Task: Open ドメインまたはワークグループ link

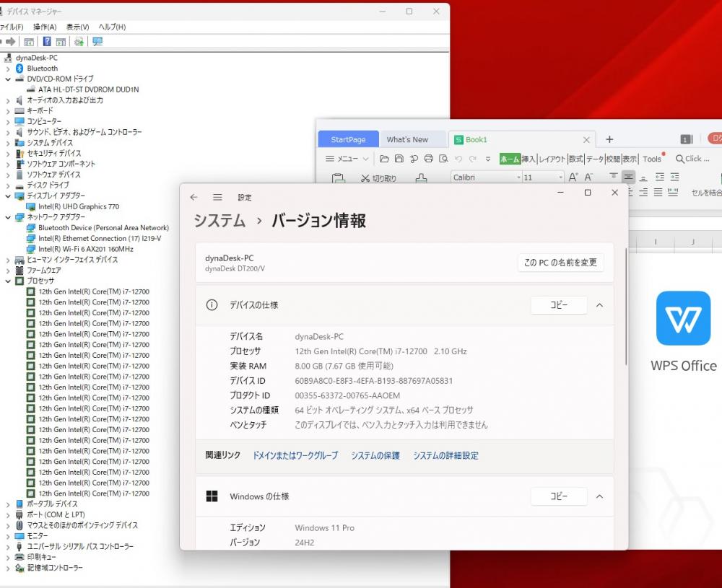Action: click(x=295, y=455)
